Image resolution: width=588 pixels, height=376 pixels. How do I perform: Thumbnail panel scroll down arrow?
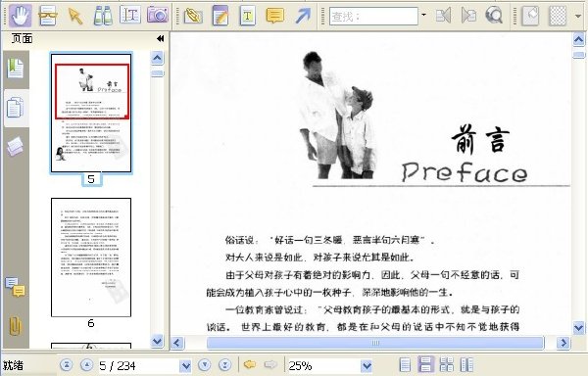pos(158,341)
